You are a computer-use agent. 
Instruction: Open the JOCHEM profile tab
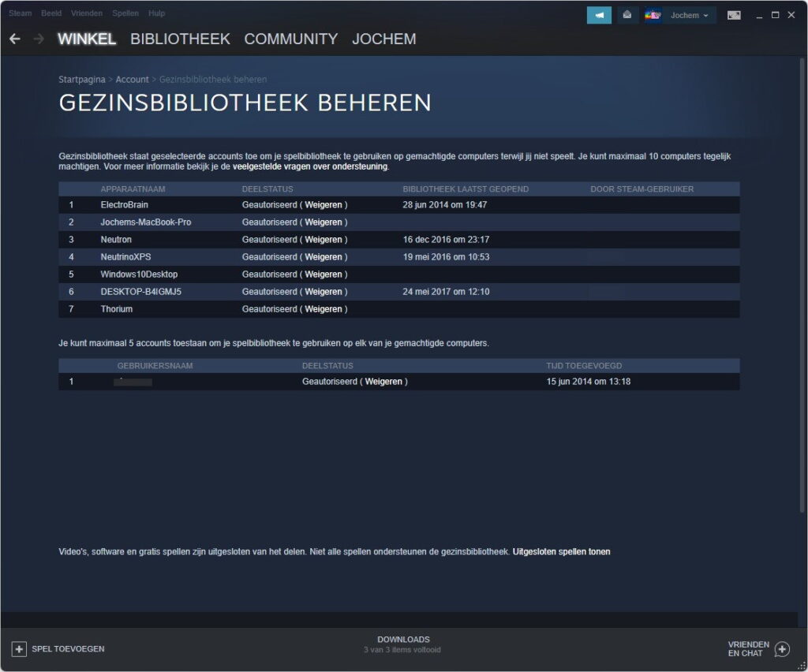click(384, 39)
